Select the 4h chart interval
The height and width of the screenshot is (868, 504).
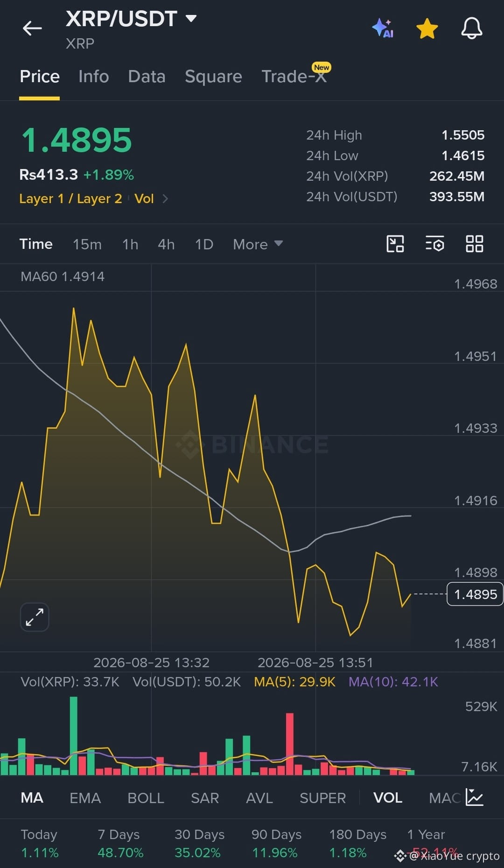(x=166, y=244)
